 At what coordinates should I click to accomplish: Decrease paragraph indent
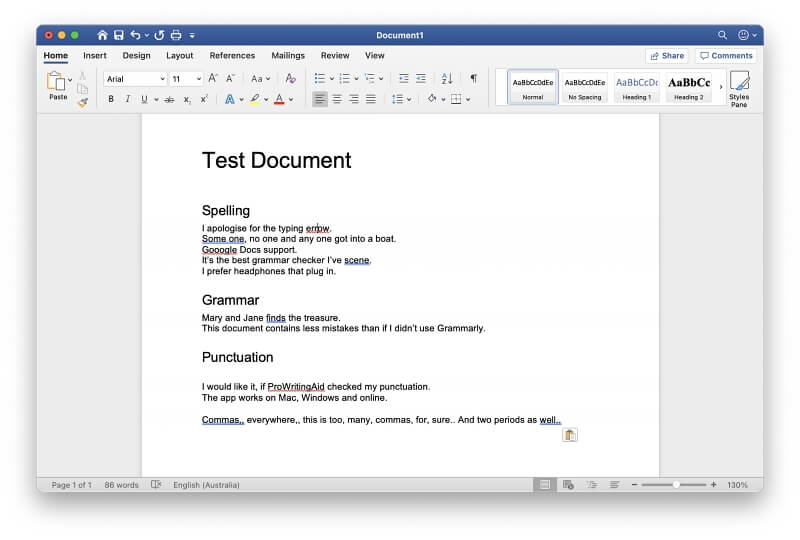[x=404, y=78]
